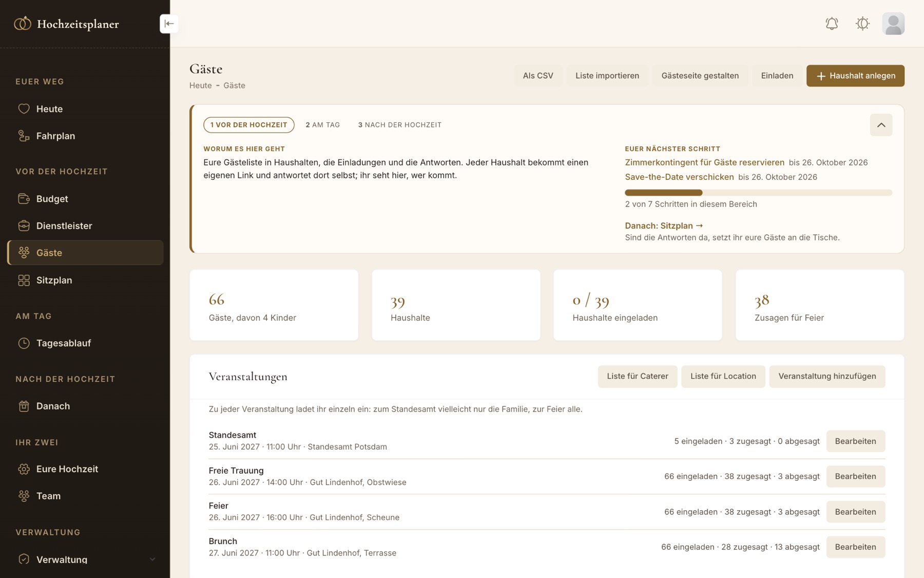924x578 pixels.
Task: Select the Gäste sidebar item
Action: click(x=85, y=253)
